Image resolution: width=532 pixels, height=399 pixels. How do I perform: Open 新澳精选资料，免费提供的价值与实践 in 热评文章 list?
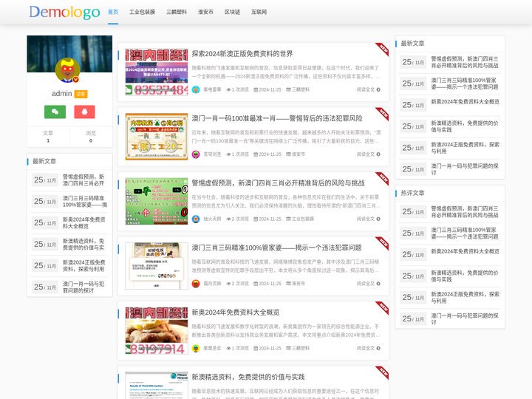pos(465,276)
